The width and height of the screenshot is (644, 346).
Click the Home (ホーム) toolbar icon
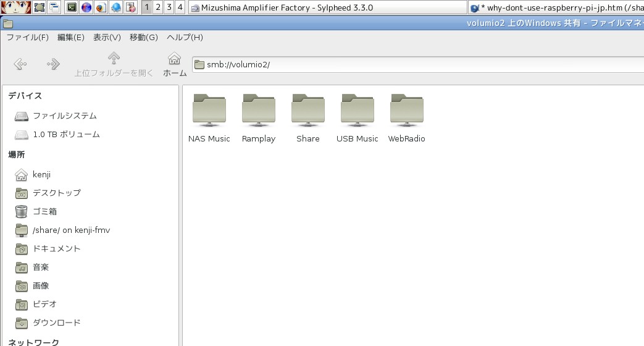point(175,65)
